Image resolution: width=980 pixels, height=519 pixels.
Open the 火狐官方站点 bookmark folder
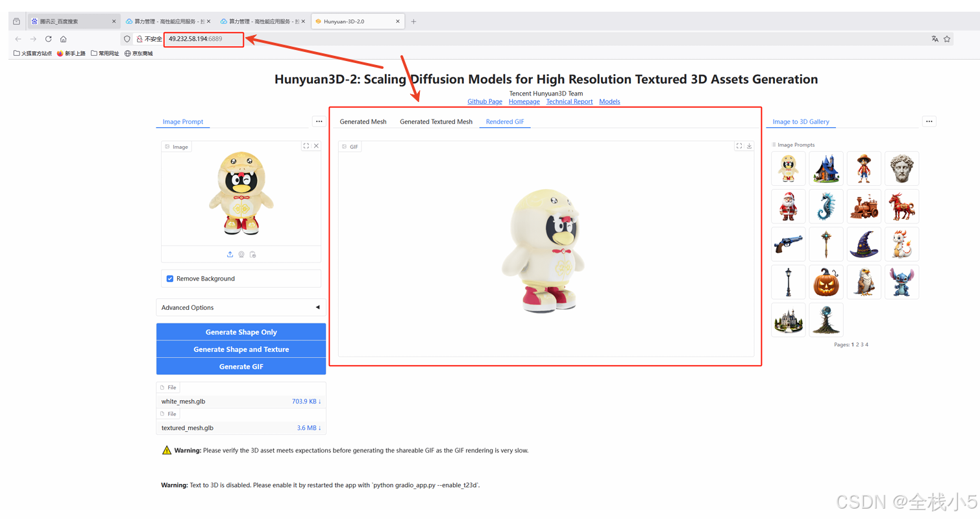32,53
